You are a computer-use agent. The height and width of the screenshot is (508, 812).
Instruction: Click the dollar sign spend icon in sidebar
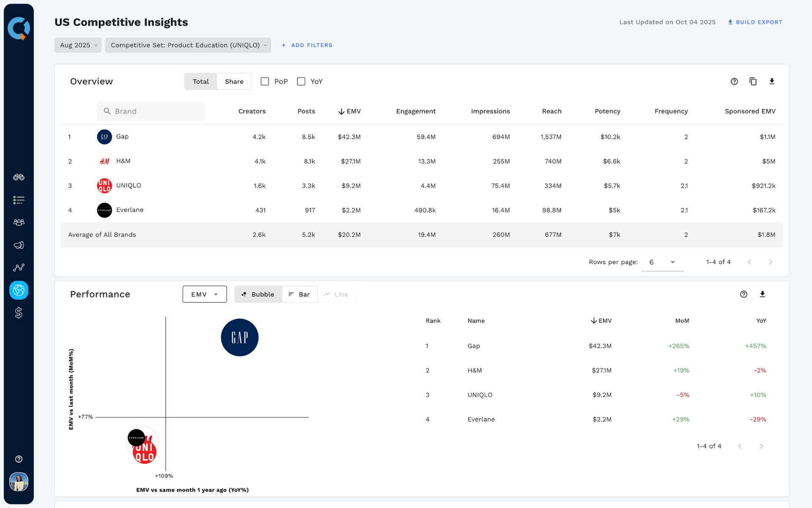point(19,312)
